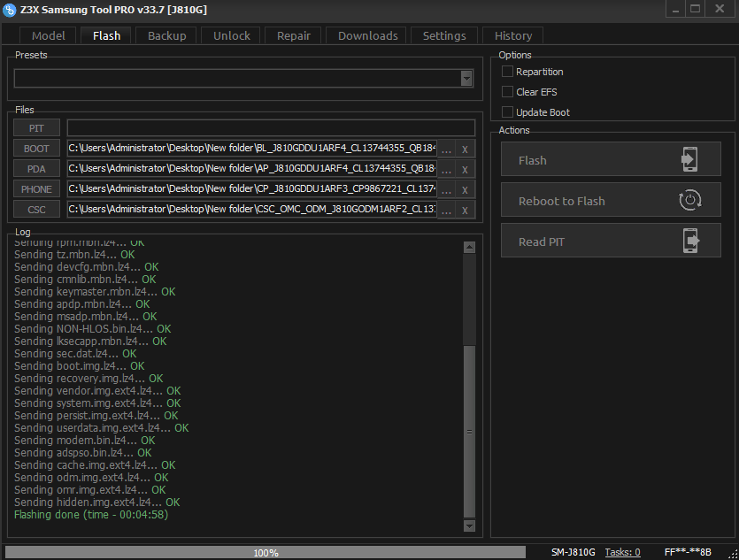Open the Downloads tab

tap(367, 35)
